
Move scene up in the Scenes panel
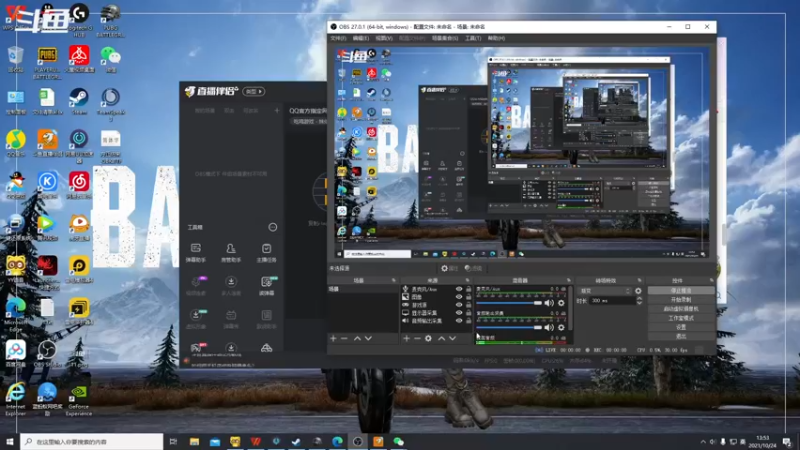click(x=357, y=338)
